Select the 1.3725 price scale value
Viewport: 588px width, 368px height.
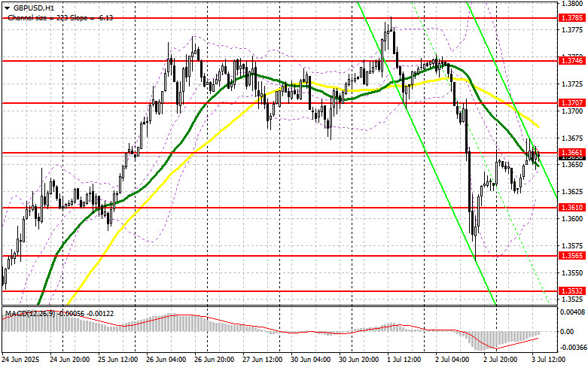(x=572, y=84)
